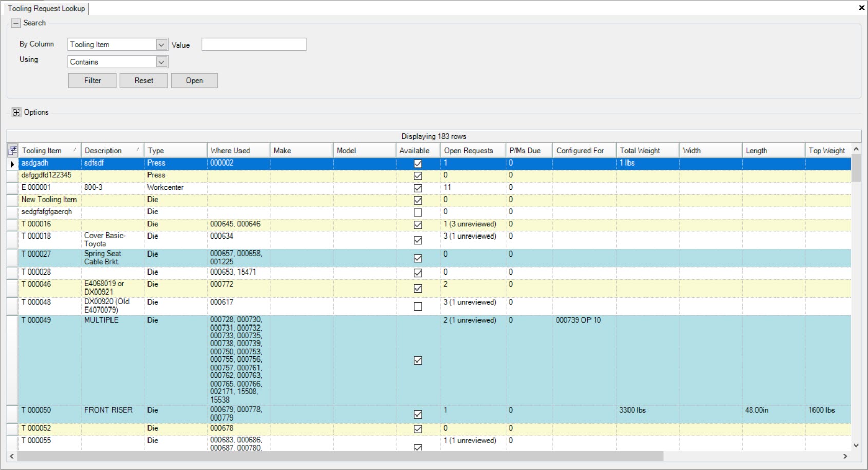Click the Cover Basic- Toyota description cell
This screenshot has width=868, height=470.
point(113,240)
